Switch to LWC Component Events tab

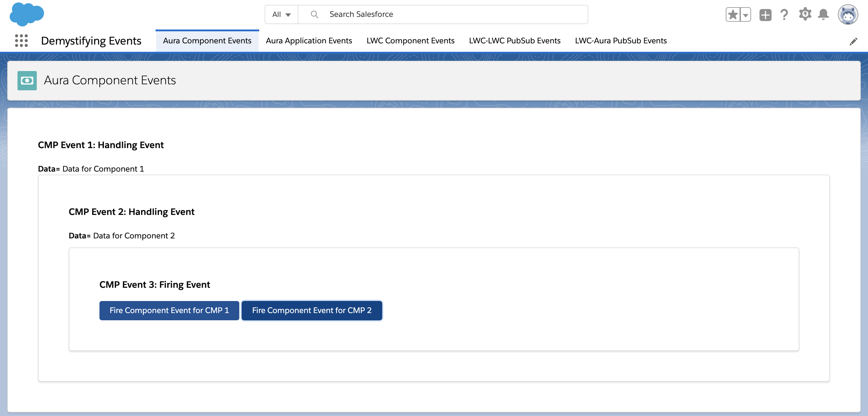pos(410,41)
